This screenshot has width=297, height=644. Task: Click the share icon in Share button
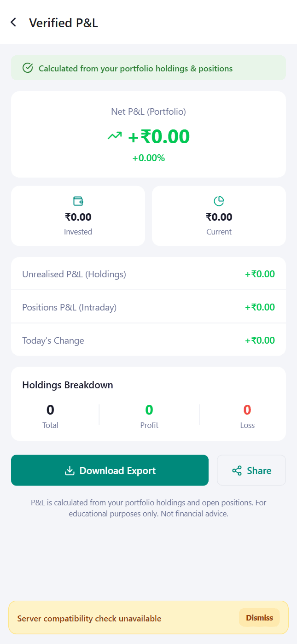[237, 470]
